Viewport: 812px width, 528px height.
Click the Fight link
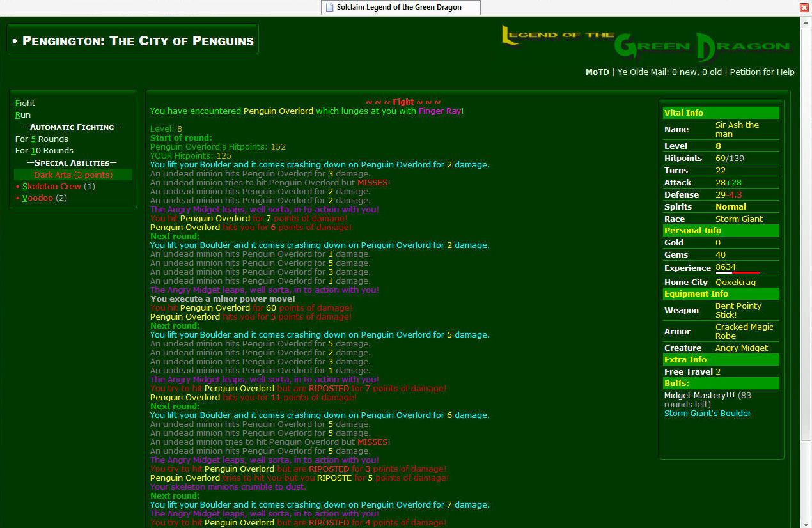click(25, 103)
